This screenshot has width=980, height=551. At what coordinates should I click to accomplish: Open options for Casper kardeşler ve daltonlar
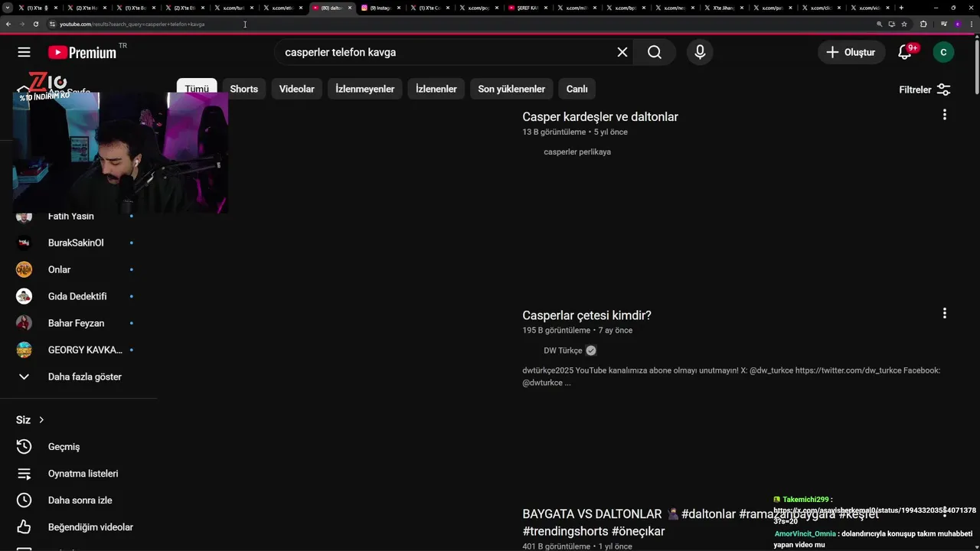944,115
